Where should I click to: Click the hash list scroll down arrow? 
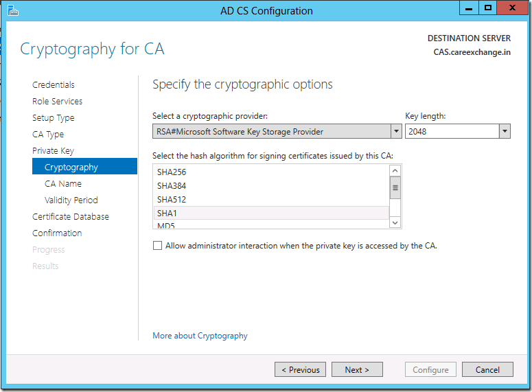(395, 222)
